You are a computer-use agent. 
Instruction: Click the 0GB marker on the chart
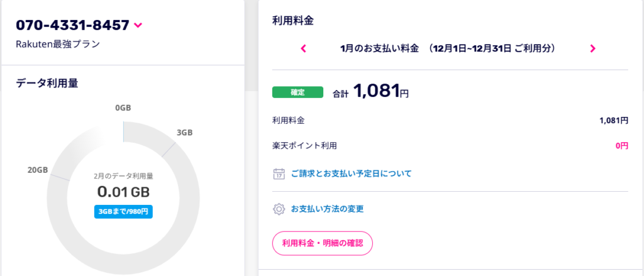click(x=123, y=108)
